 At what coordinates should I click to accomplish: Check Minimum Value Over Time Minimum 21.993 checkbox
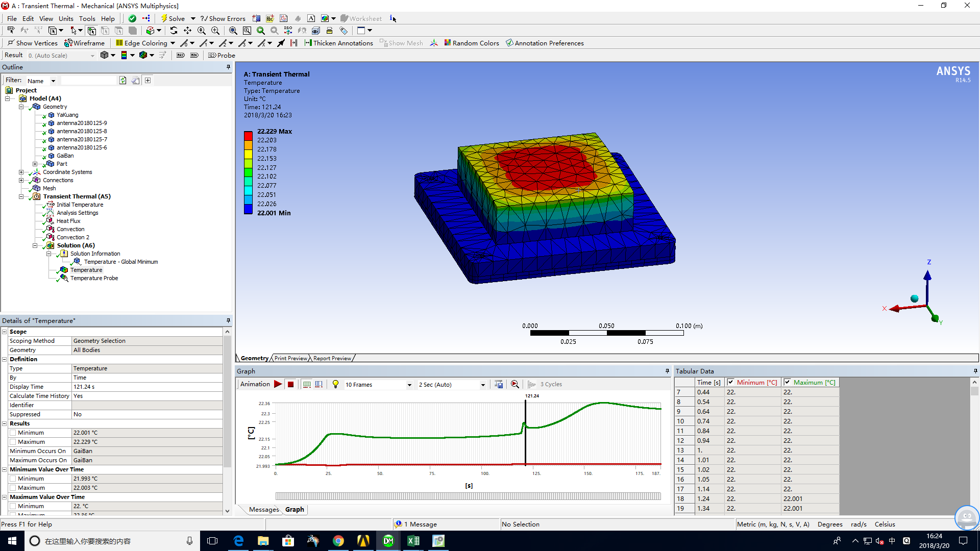[x=13, y=479]
